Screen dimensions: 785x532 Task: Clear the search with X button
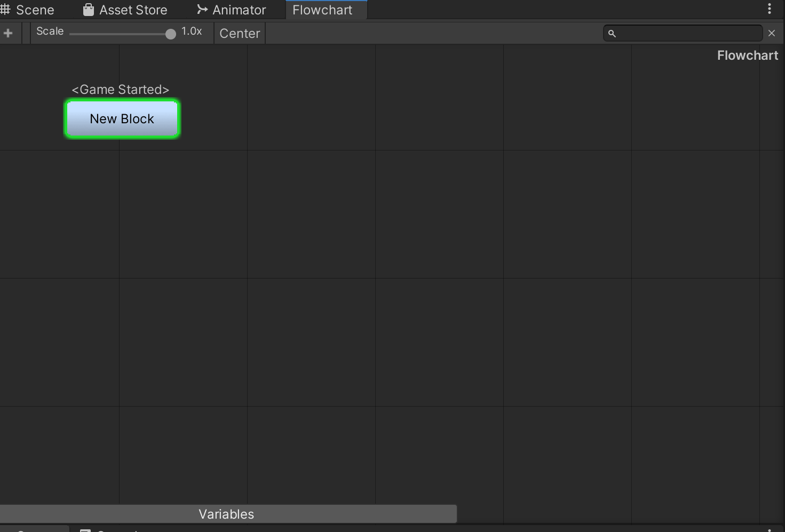(x=772, y=33)
